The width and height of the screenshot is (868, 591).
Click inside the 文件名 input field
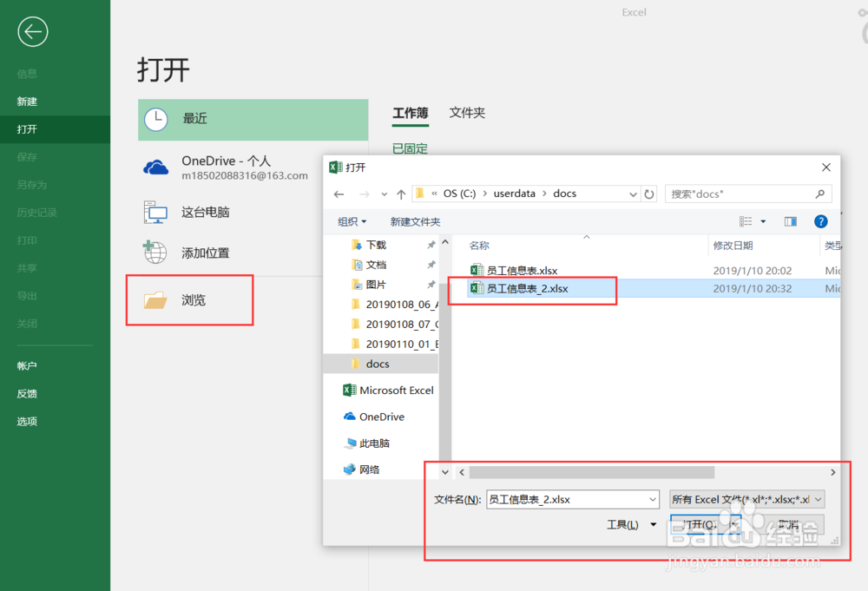[569, 499]
